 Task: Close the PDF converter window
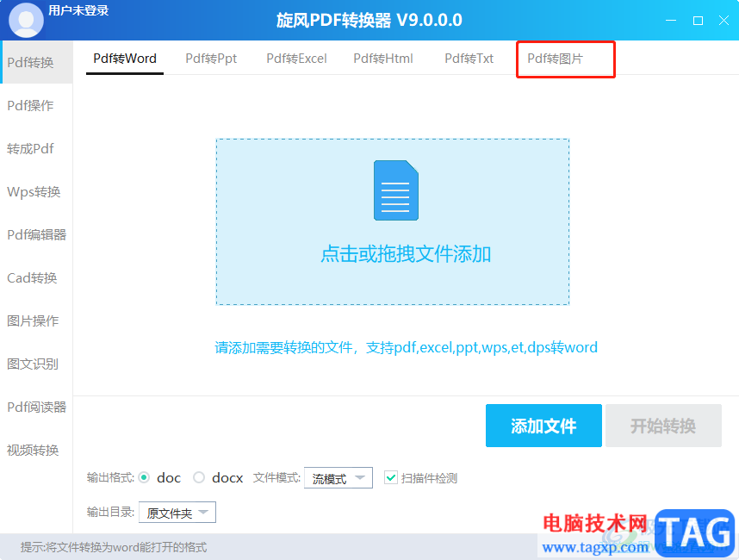tap(723, 21)
